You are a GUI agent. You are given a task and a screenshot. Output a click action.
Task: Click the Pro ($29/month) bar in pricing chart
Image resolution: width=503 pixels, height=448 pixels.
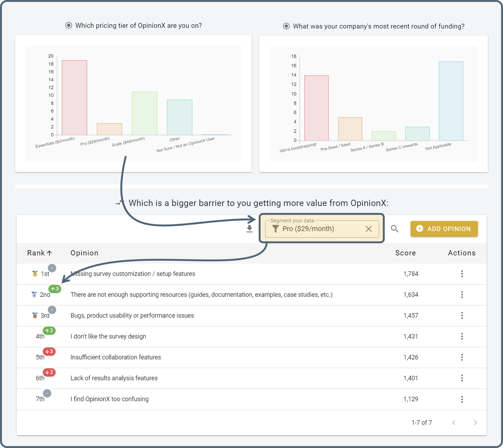(x=109, y=129)
